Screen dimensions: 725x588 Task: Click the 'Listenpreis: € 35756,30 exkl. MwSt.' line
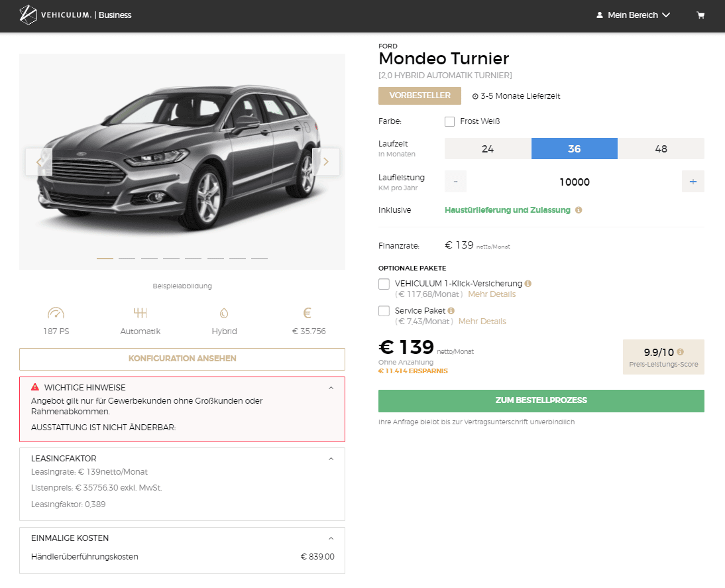97,488
